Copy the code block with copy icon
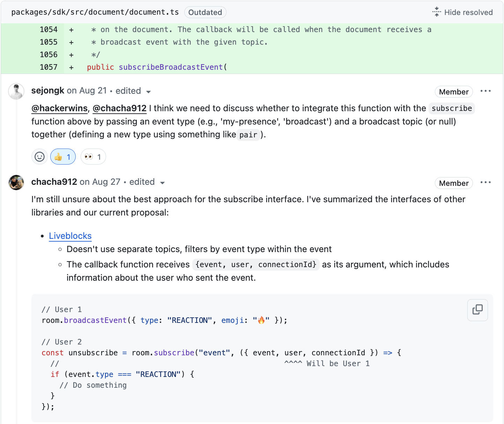The height and width of the screenshot is (424, 504). click(x=477, y=310)
